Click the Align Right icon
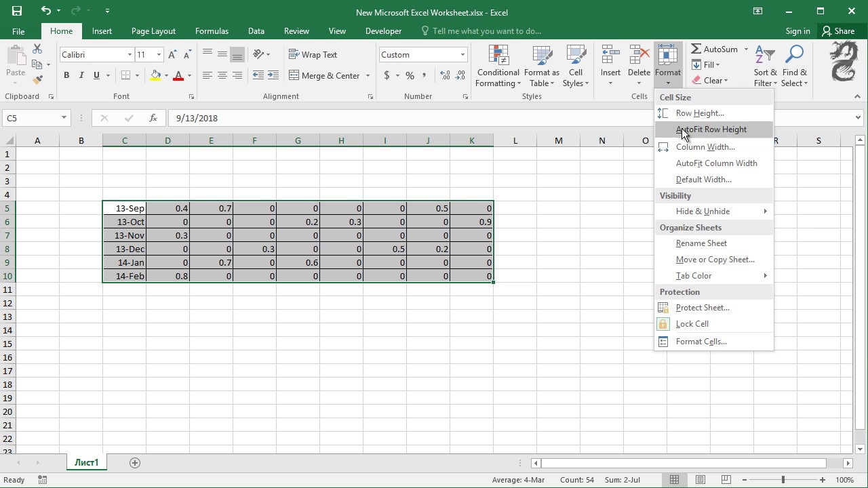Viewport: 868px width, 488px height. point(237,75)
